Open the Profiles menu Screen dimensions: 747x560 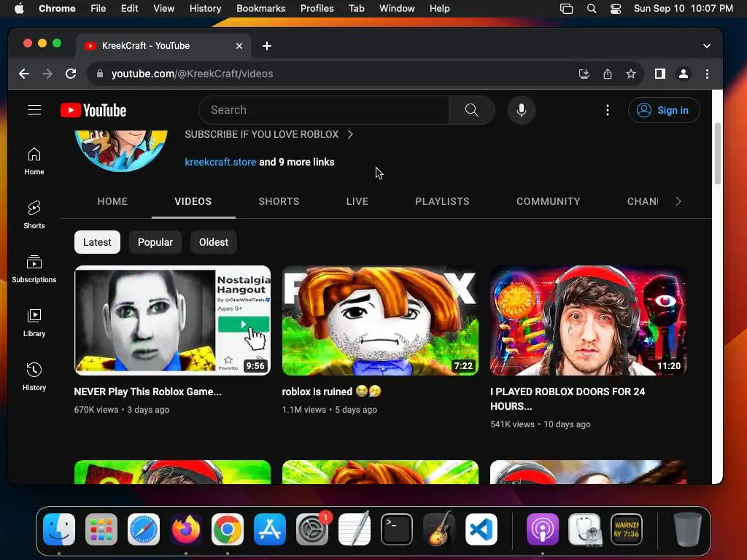317,9
